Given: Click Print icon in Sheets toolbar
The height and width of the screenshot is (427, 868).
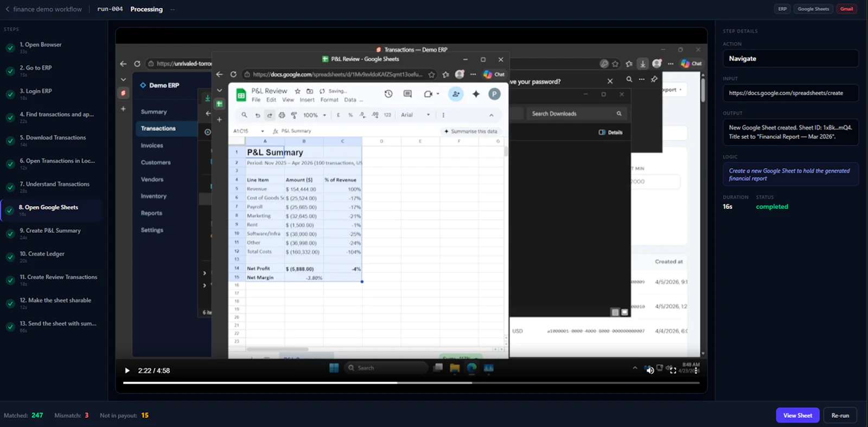Looking at the screenshot, I should coord(282,115).
